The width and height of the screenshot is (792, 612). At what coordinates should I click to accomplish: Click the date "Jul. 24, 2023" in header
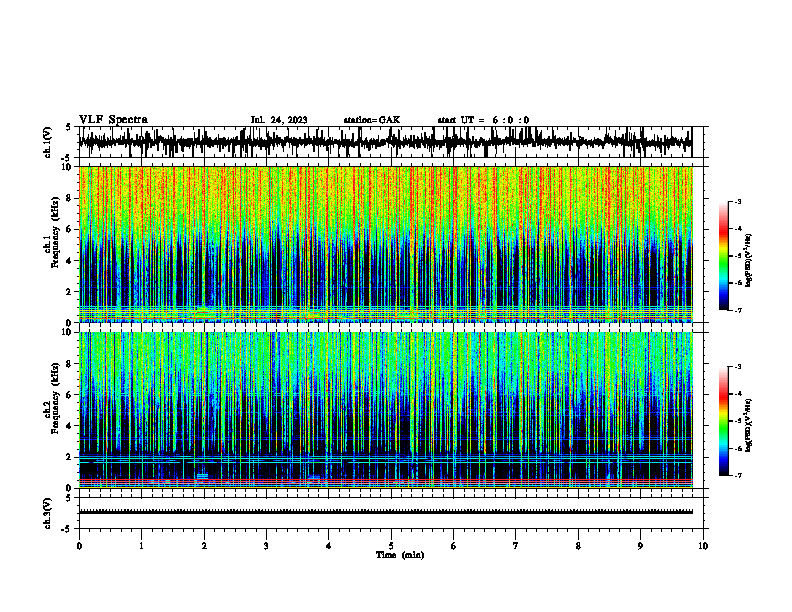coord(279,120)
